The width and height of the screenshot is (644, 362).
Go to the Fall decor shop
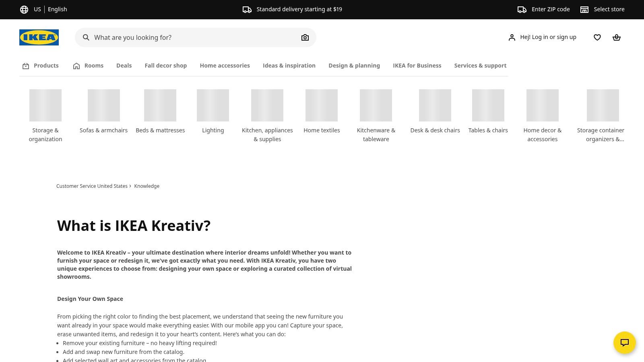tap(166, 66)
